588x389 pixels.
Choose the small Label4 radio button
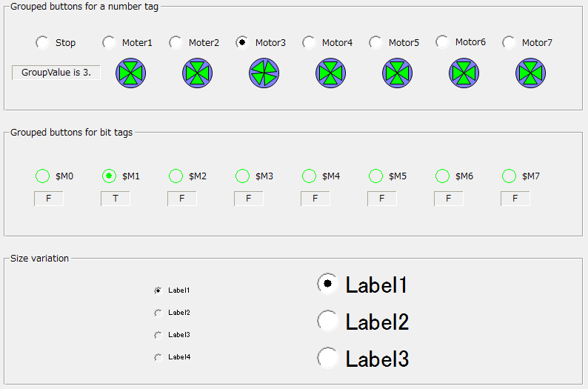click(x=157, y=357)
